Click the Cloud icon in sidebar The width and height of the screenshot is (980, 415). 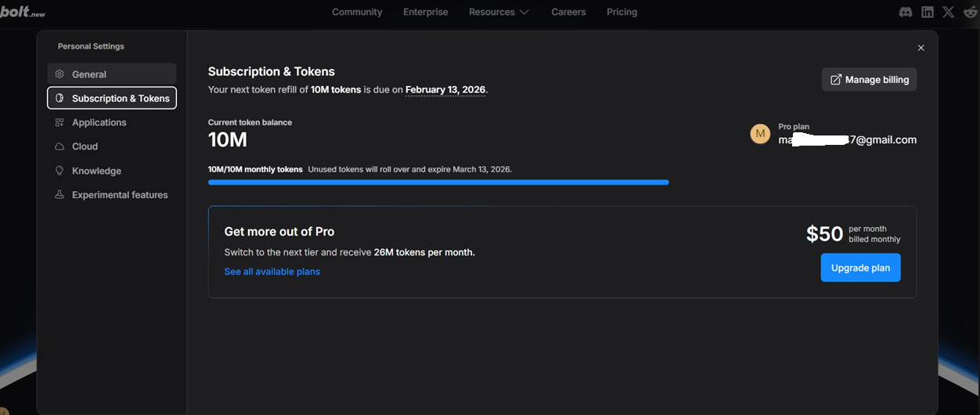coord(59,146)
